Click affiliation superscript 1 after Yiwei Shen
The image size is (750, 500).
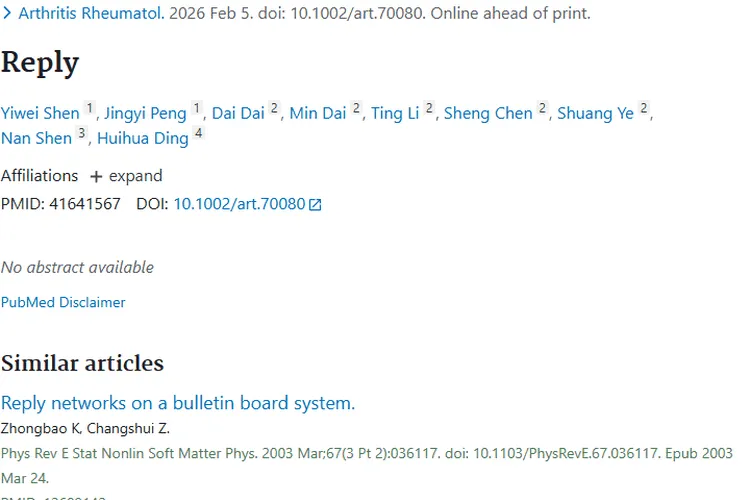click(x=89, y=109)
